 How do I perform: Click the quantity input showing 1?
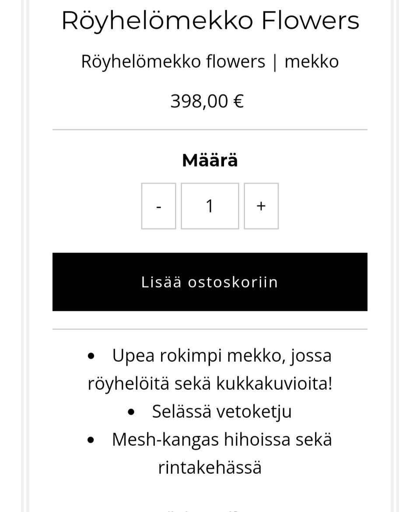point(210,206)
